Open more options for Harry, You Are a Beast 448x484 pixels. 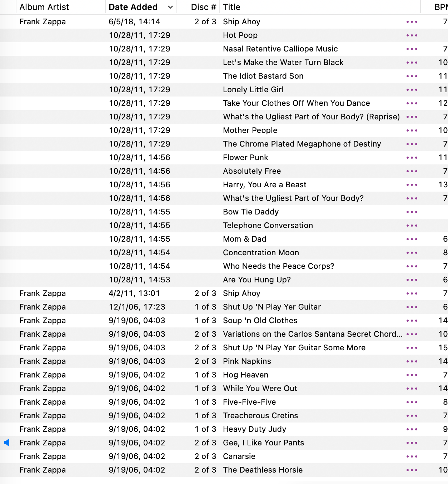[412, 185]
